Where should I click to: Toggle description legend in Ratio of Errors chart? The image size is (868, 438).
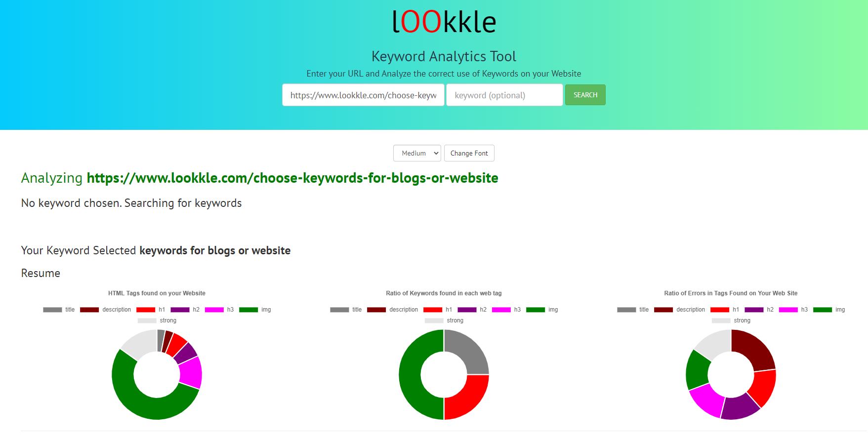pos(679,310)
